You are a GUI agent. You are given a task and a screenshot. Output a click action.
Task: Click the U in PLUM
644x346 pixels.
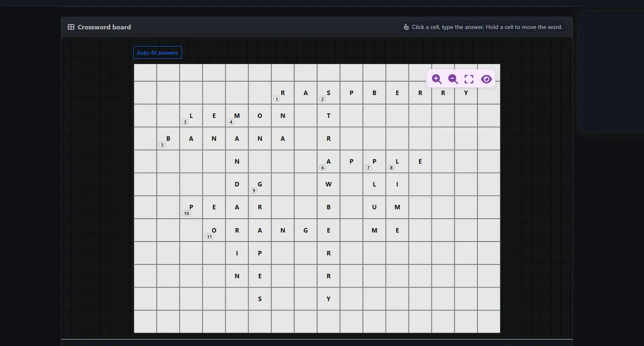374,207
